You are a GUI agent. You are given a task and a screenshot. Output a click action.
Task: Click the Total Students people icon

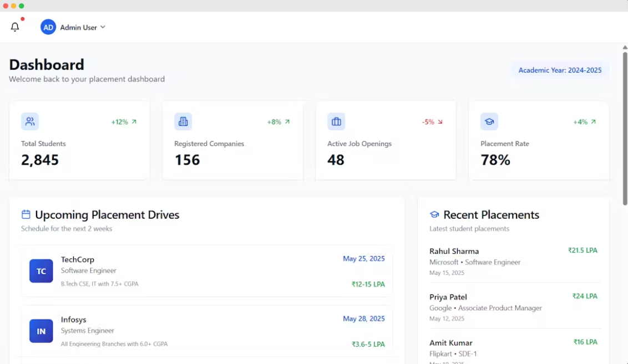[30, 121]
